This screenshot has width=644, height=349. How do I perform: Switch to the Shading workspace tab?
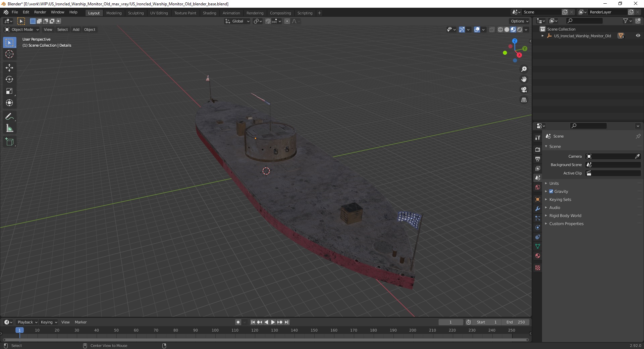click(x=209, y=13)
